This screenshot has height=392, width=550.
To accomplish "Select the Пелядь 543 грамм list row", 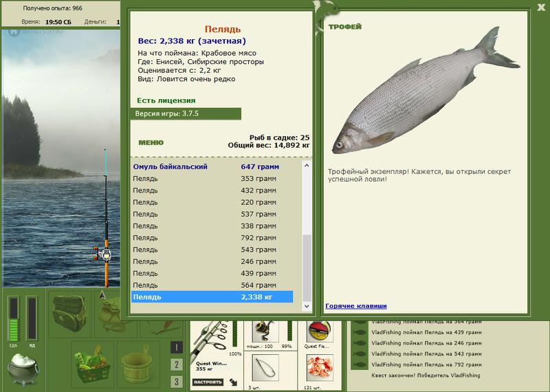I will (x=212, y=250).
